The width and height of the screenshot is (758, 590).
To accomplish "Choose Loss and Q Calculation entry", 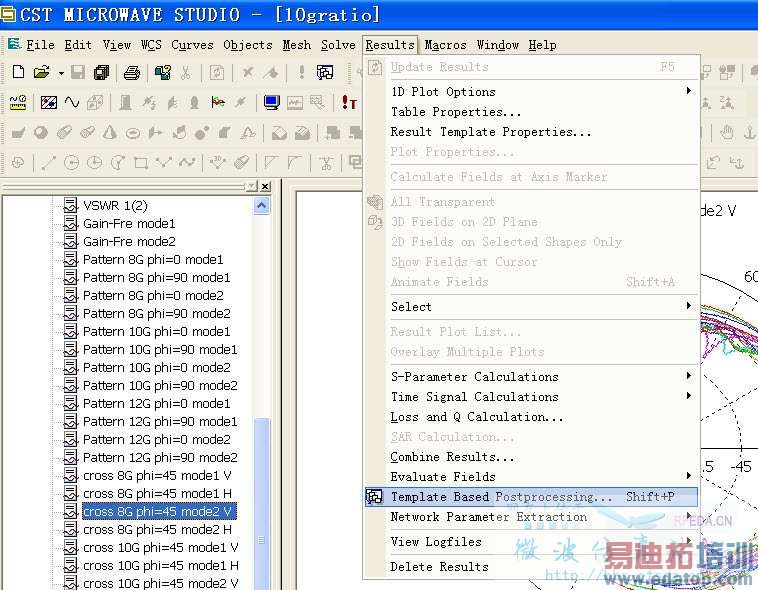I will pyautogui.click(x=531, y=416).
